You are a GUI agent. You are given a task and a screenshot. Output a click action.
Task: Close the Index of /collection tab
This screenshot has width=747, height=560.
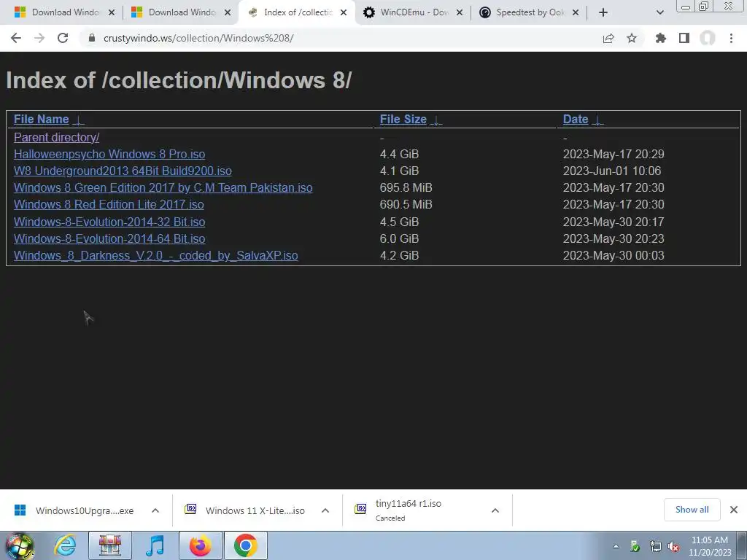coord(344,12)
